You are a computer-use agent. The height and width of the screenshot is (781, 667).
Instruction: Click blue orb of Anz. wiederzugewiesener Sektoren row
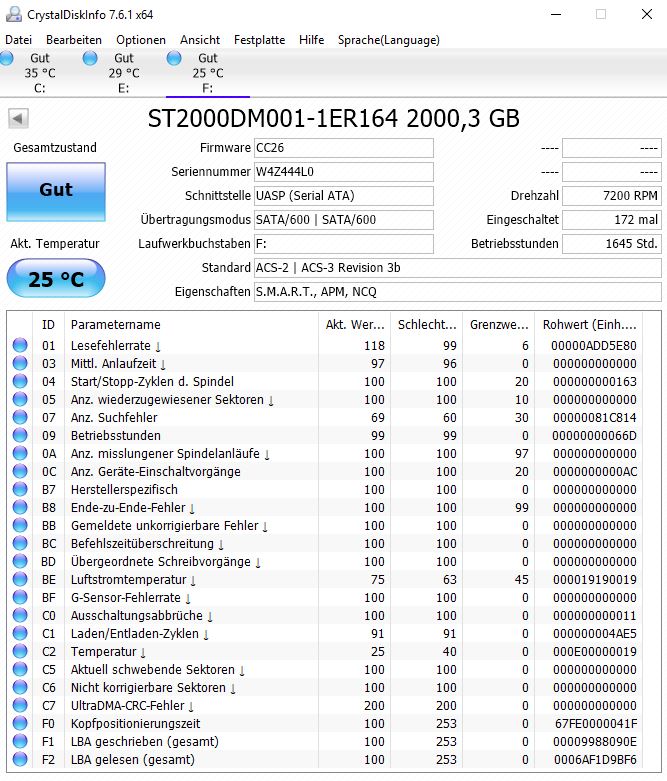coord(20,399)
